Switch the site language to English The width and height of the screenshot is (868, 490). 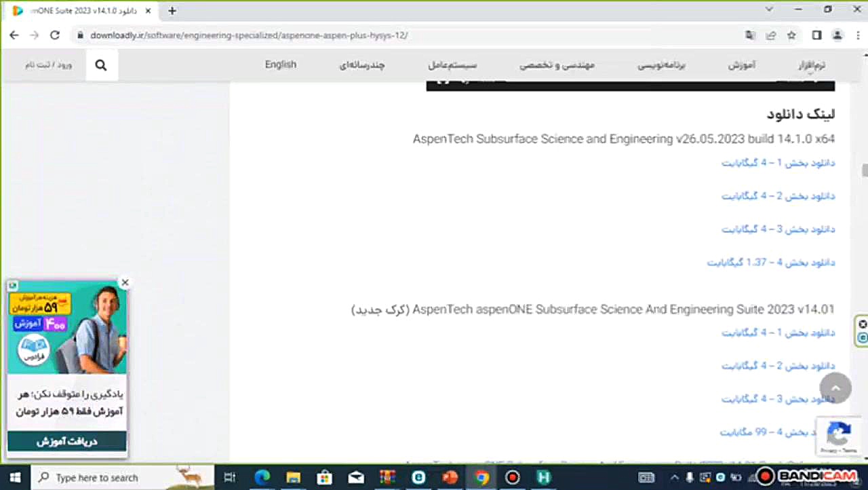pos(280,64)
